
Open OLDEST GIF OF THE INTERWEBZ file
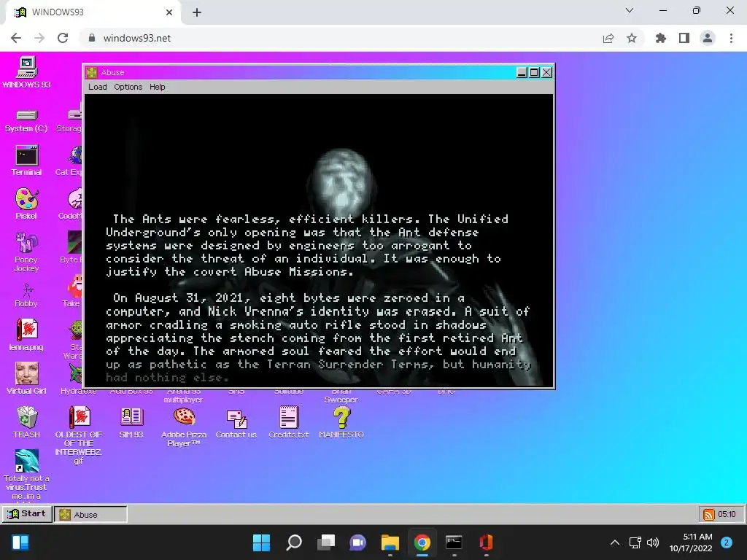[x=79, y=435]
